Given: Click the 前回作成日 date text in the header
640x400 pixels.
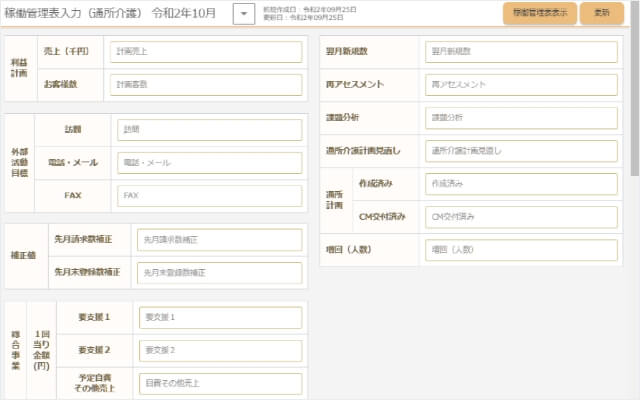Looking at the screenshot, I should pyautogui.click(x=309, y=9).
